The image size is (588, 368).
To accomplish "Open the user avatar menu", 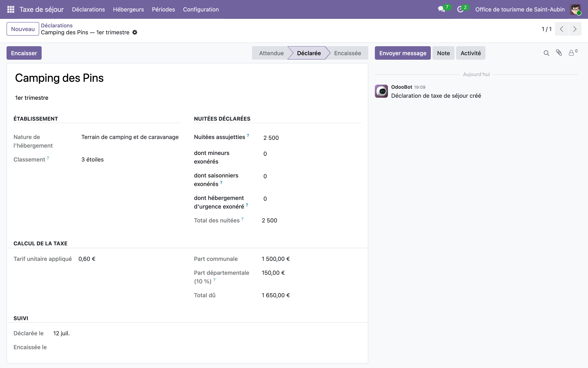I will tap(575, 9).
